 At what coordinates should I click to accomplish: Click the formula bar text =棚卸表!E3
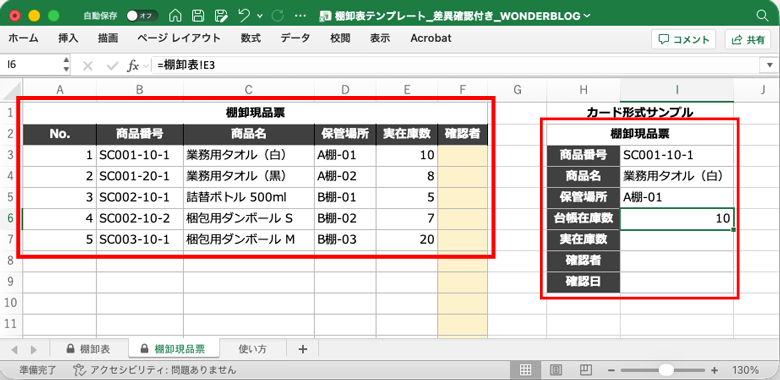click(187, 66)
